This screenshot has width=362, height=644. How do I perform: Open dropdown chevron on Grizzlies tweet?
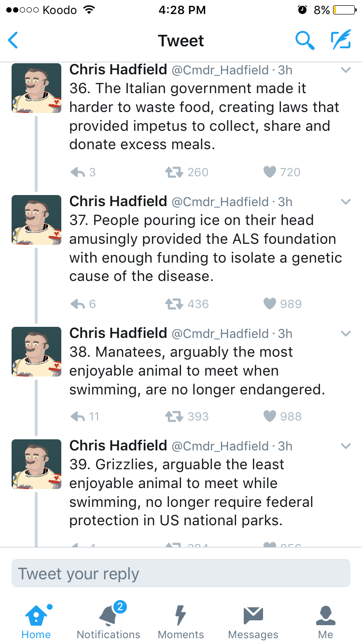coord(346,446)
